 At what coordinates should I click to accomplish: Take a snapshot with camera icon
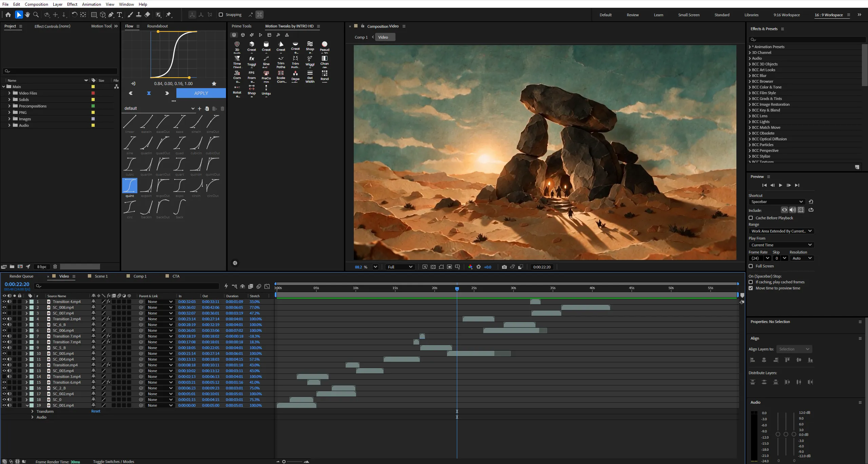click(x=504, y=267)
